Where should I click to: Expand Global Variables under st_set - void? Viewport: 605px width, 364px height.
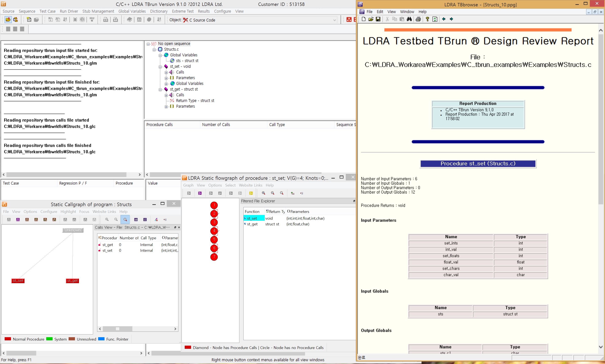tap(166, 84)
